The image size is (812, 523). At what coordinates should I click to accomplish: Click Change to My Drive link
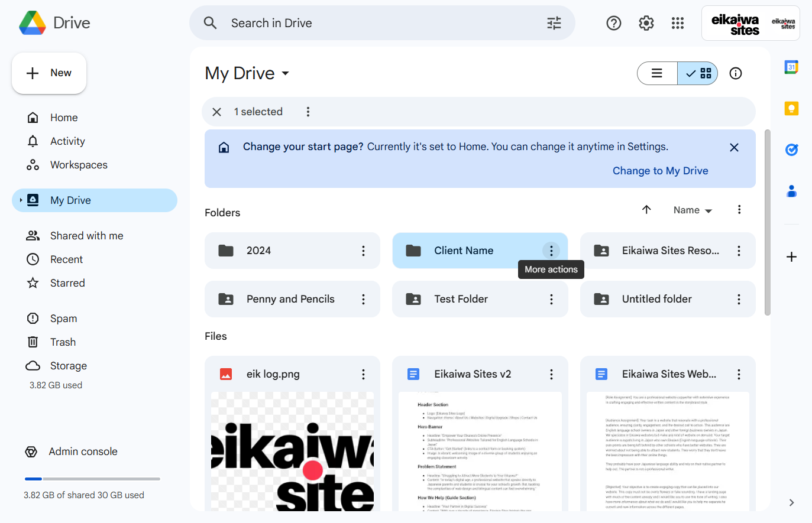(x=660, y=171)
